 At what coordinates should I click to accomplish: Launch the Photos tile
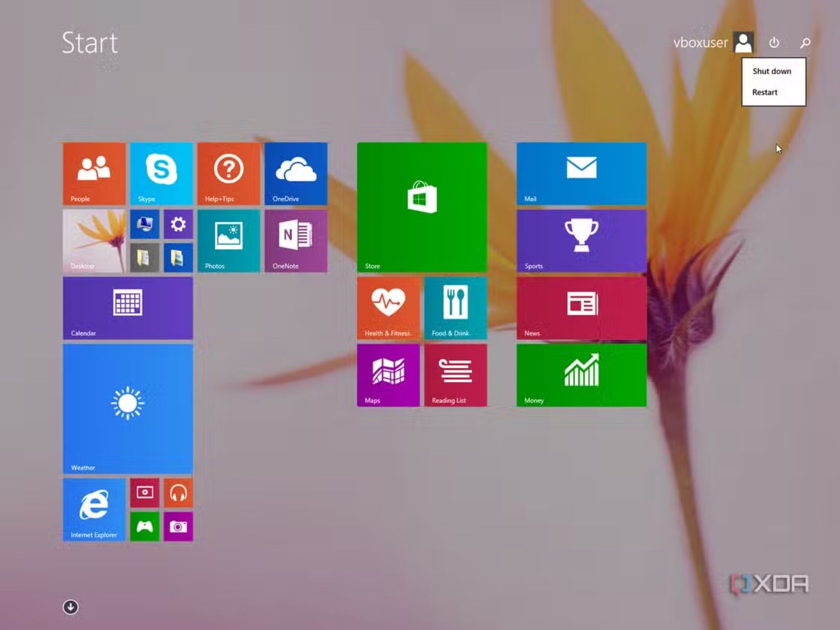click(x=228, y=241)
